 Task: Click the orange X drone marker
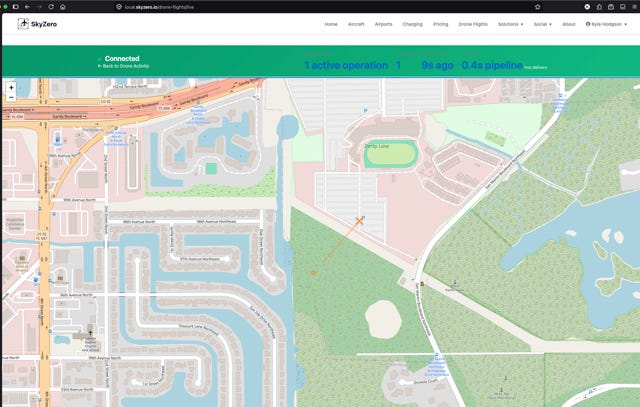[359, 221]
